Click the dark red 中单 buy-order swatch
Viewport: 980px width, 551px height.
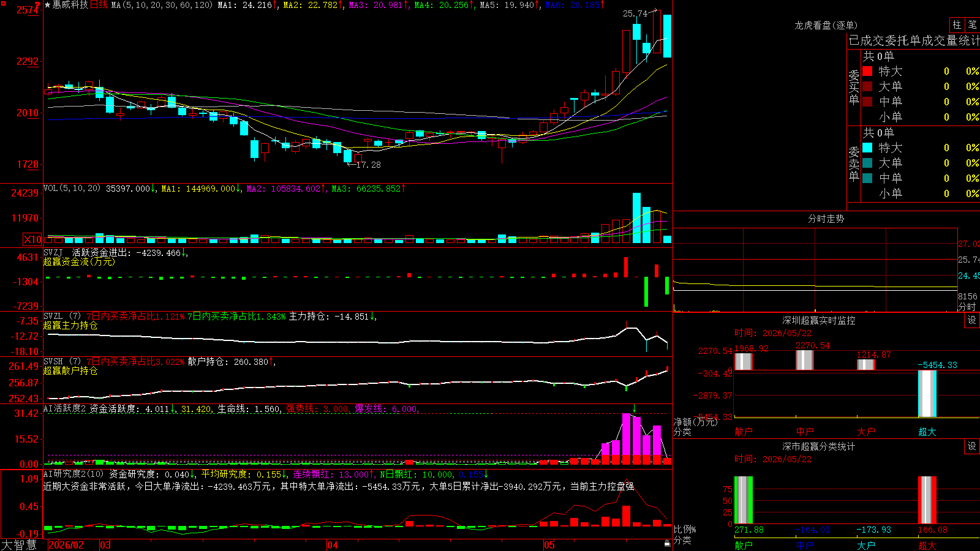tap(867, 102)
